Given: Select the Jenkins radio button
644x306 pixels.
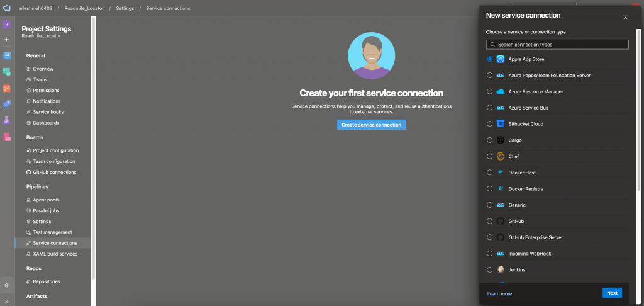Looking at the screenshot, I should point(489,270).
